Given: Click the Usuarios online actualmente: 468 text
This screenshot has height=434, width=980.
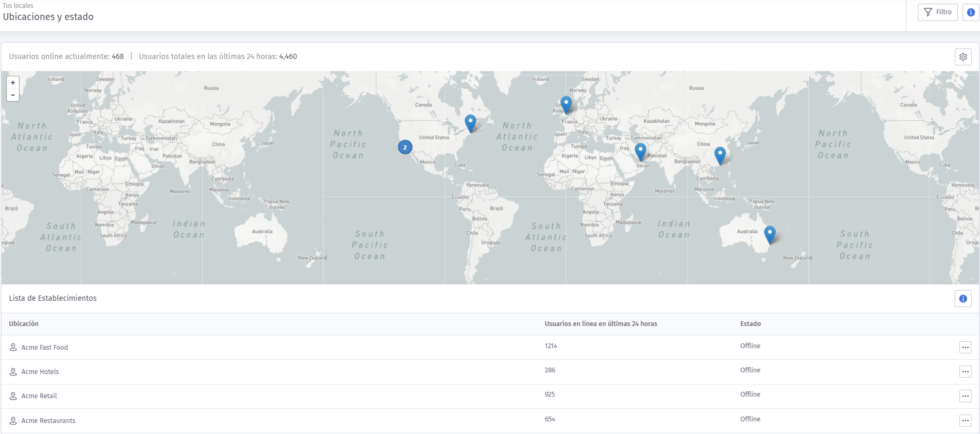Looking at the screenshot, I should tap(66, 56).
